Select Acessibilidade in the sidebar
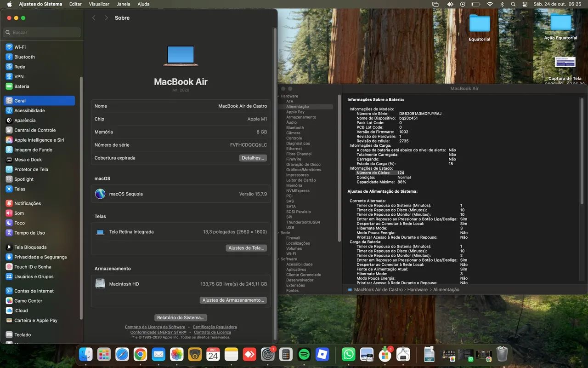588x368 pixels. [39, 110]
